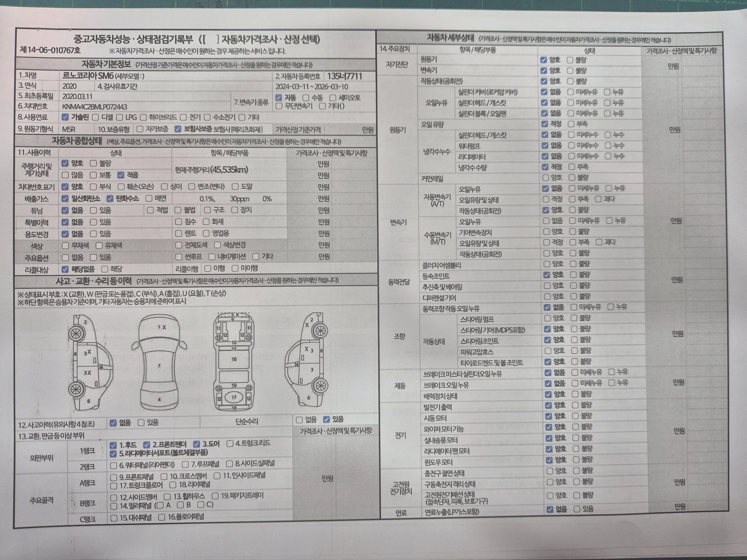Image resolution: width=747 pixels, height=560 pixels.
Task: Click the current mileage 45,535km value
Action: coord(229,170)
